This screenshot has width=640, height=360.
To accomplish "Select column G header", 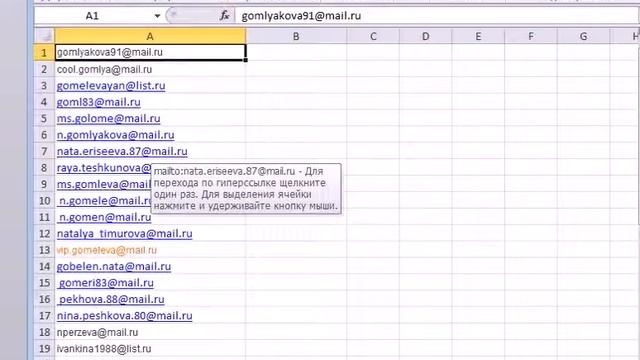I will (583, 36).
